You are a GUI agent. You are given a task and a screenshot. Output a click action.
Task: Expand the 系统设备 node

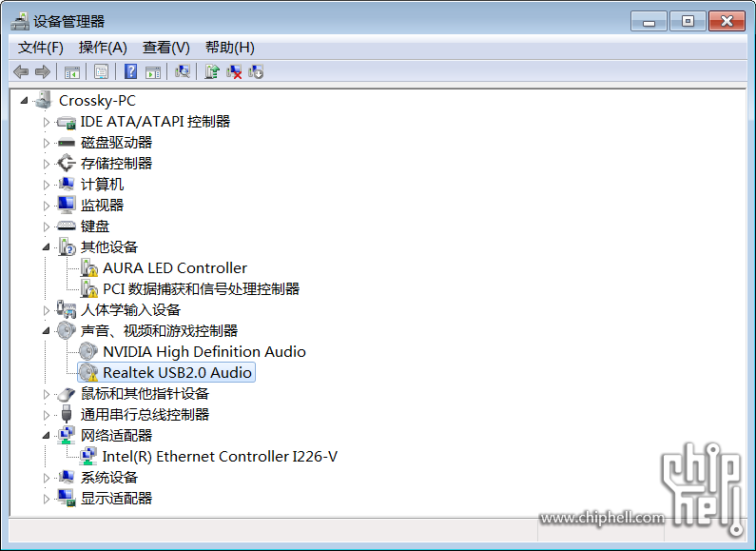click(x=47, y=478)
